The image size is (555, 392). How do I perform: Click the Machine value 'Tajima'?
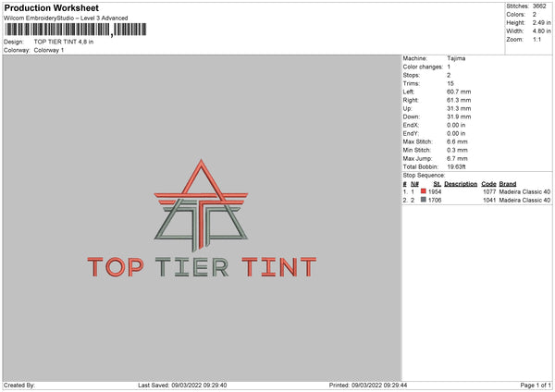pyautogui.click(x=456, y=58)
